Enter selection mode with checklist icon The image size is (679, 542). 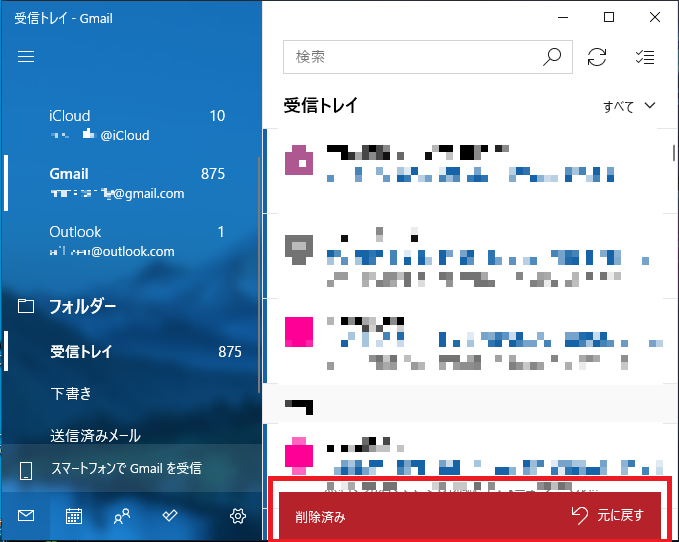pos(645,57)
